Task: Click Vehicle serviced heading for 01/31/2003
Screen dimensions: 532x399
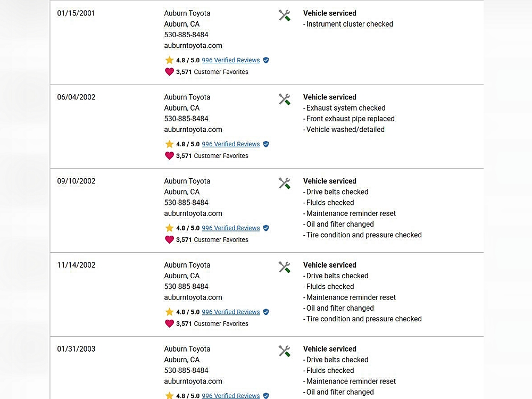Action: [330, 349]
